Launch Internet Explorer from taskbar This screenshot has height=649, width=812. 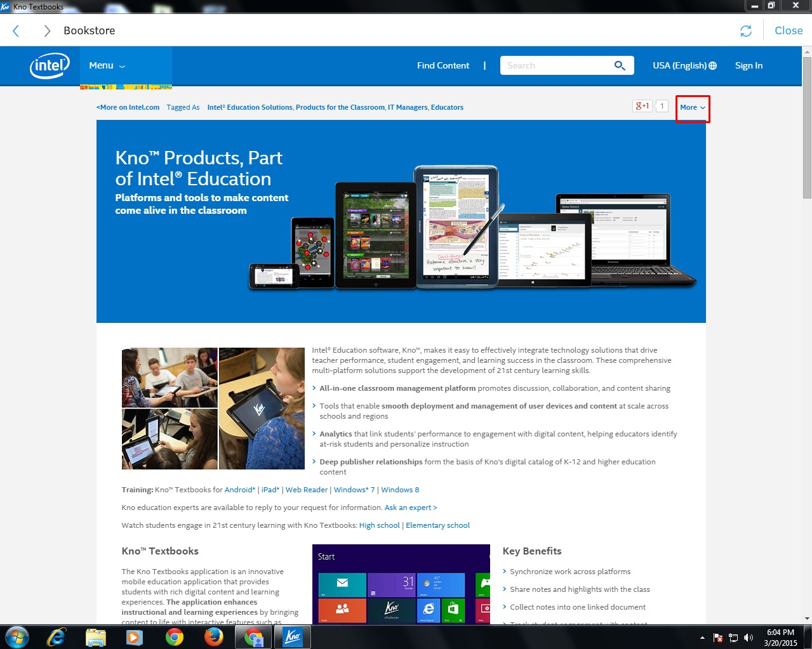(57, 637)
